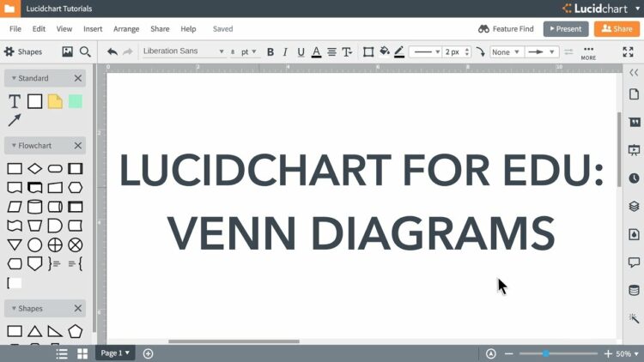Open the magic wand actions icon
Viewport: 644px width, 362px height.
634,318
